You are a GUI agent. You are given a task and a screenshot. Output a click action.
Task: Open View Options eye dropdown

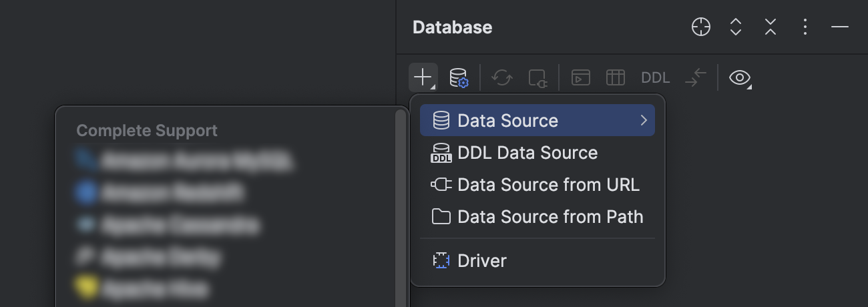coord(740,77)
